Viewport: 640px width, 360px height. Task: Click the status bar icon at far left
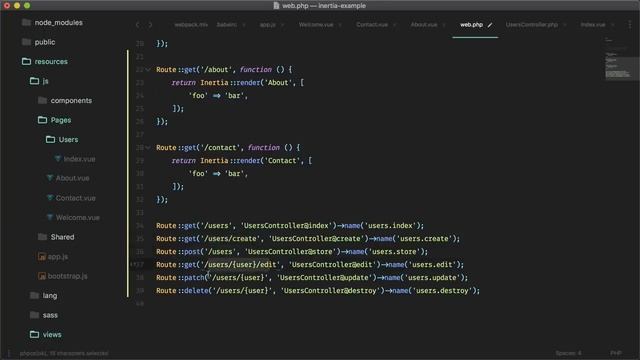point(9,353)
